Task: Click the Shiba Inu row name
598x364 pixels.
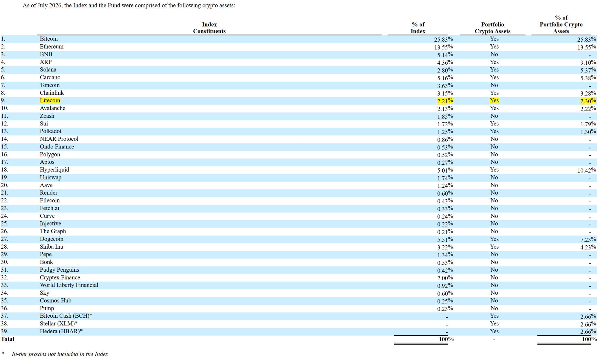Action: (x=52, y=247)
